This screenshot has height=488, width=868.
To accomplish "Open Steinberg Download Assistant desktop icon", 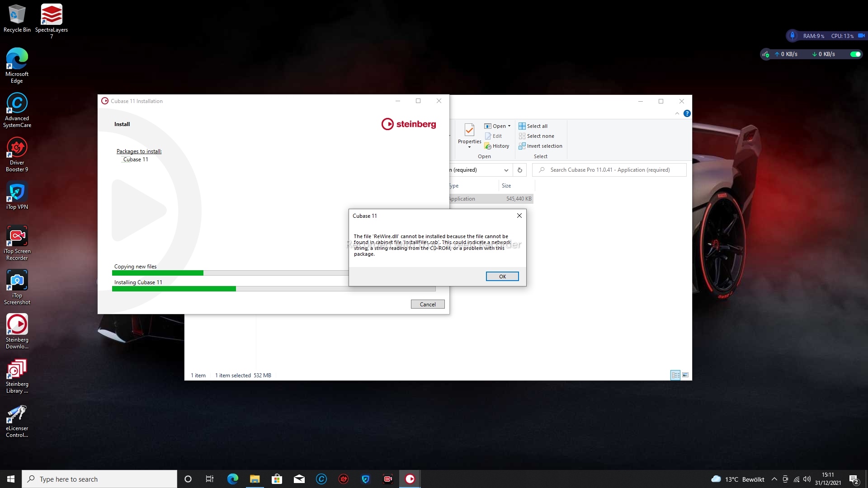I will (x=17, y=331).
